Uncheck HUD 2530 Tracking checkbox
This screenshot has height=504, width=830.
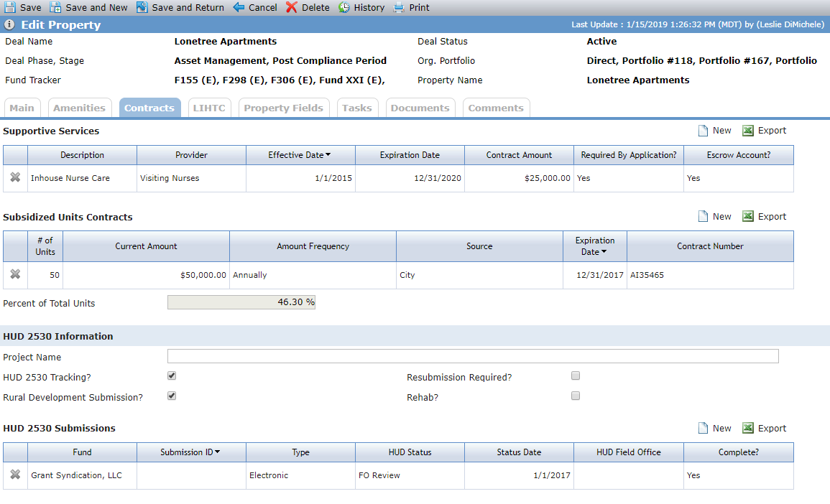172,376
